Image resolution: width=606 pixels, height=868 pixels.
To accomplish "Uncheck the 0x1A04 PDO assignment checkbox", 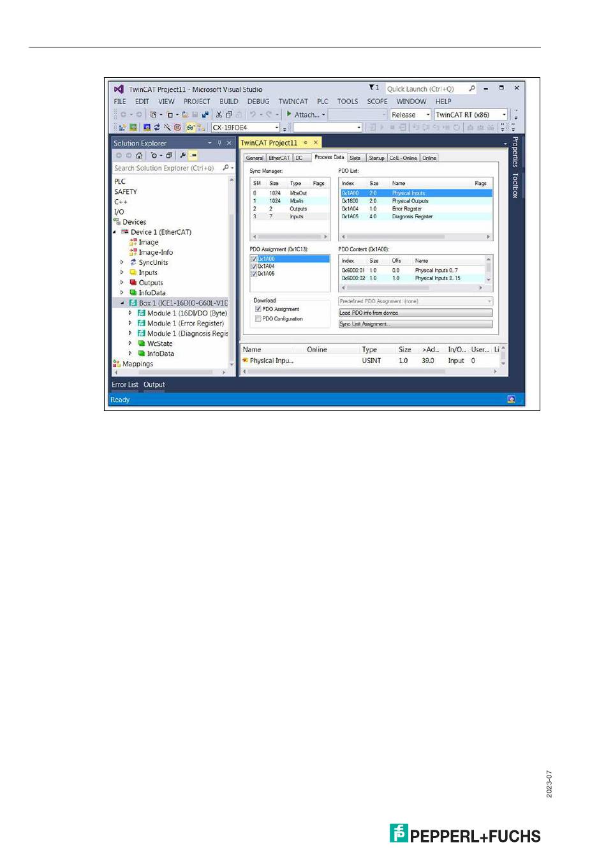I will (254, 266).
